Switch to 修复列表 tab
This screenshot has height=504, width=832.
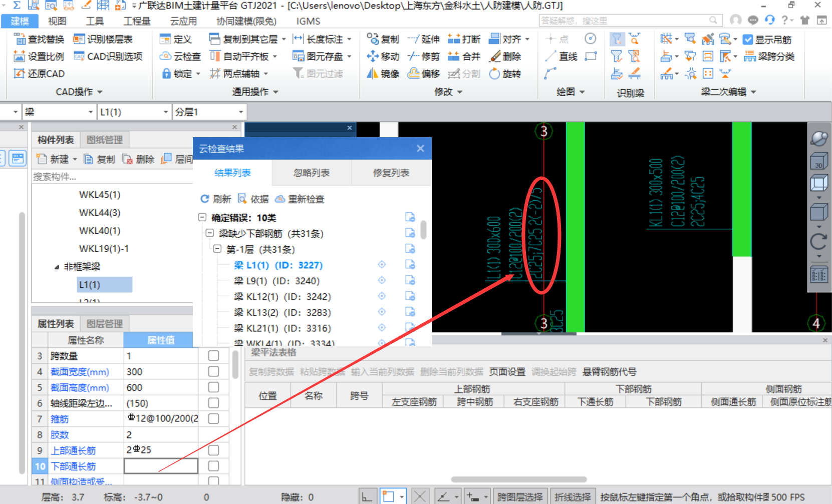(x=391, y=173)
